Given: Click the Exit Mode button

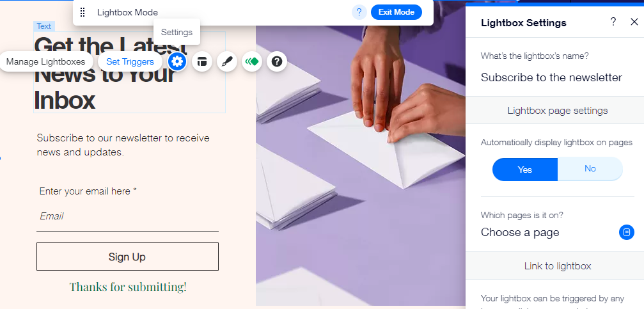Looking at the screenshot, I should (397, 12).
